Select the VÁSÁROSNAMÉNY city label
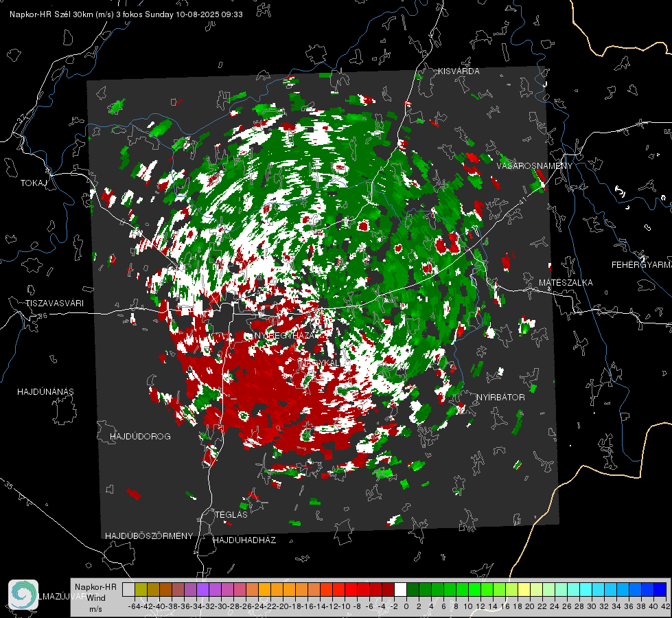672x618 pixels. [x=535, y=165]
